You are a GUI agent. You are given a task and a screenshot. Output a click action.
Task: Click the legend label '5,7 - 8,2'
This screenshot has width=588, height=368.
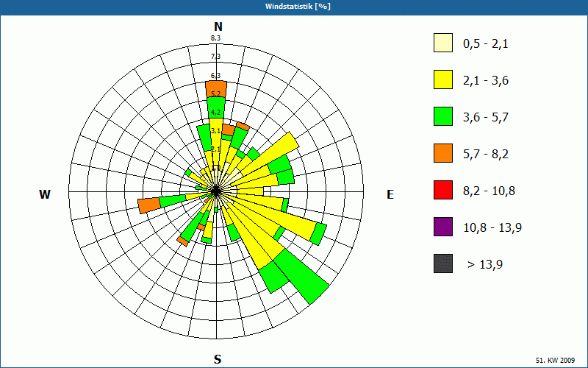tap(486, 155)
